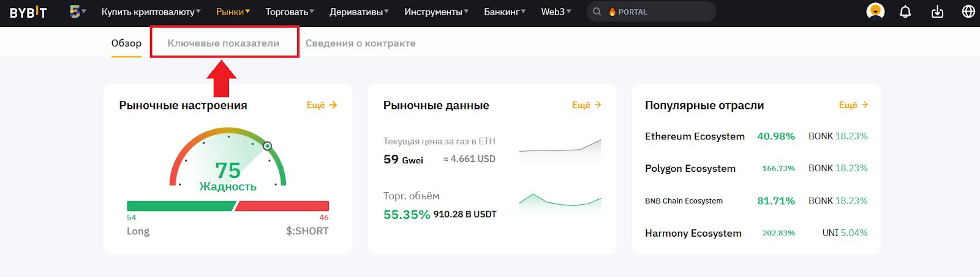Type in the PORTAL search field
Screen dimensions: 980x277
tap(661, 12)
